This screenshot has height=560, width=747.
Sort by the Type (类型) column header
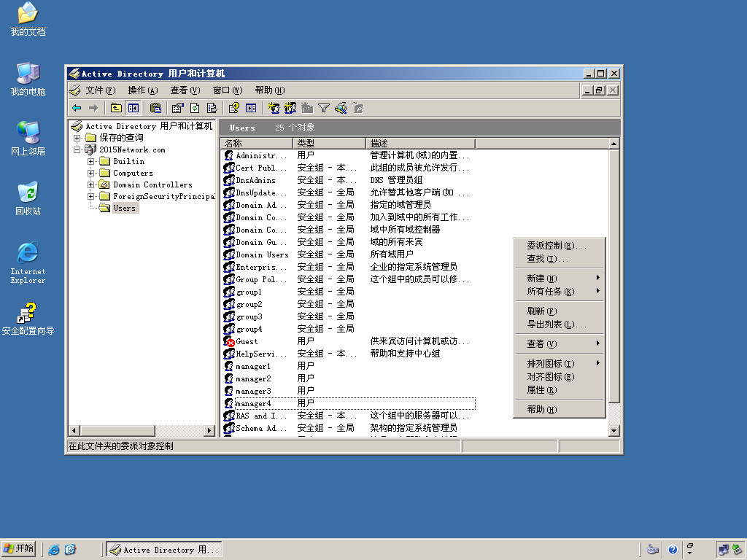[329, 144]
